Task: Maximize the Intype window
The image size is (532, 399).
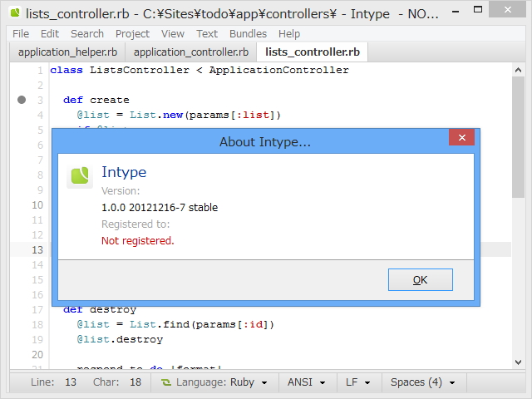Action: [x=478, y=10]
